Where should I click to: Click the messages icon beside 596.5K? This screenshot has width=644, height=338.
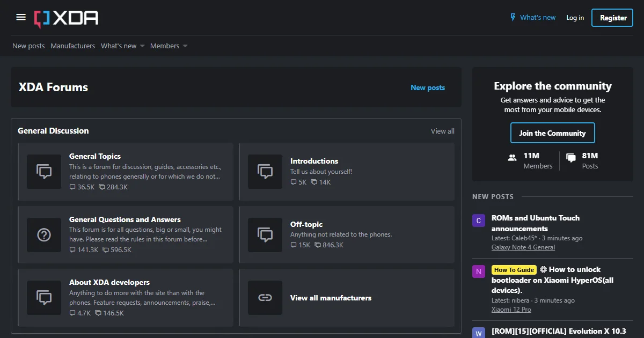pos(106,250)
